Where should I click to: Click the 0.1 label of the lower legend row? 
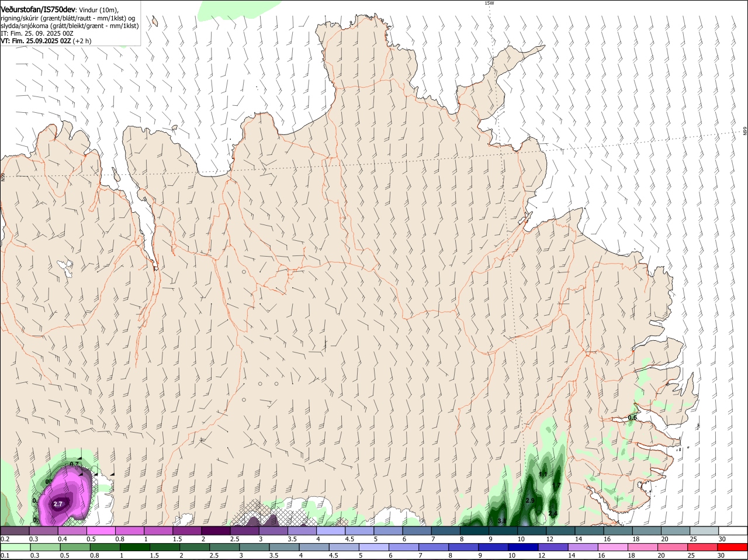[x=5, y=556]
